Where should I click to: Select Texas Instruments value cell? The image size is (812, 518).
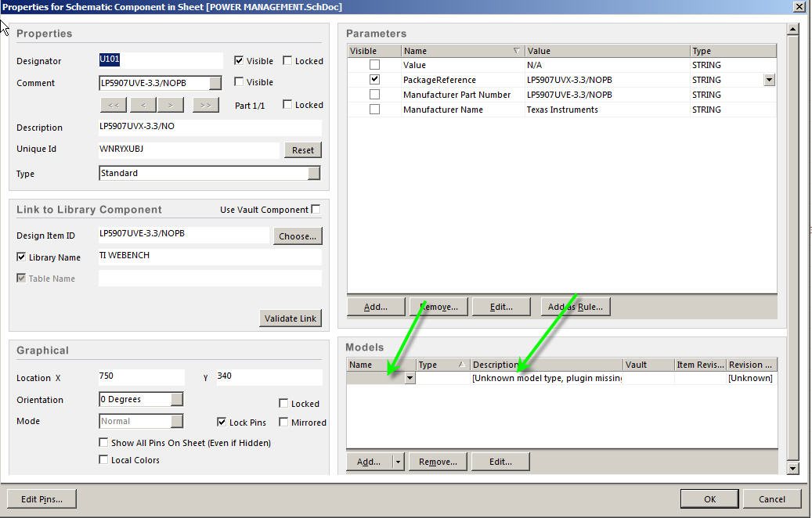tap(607, 110)
